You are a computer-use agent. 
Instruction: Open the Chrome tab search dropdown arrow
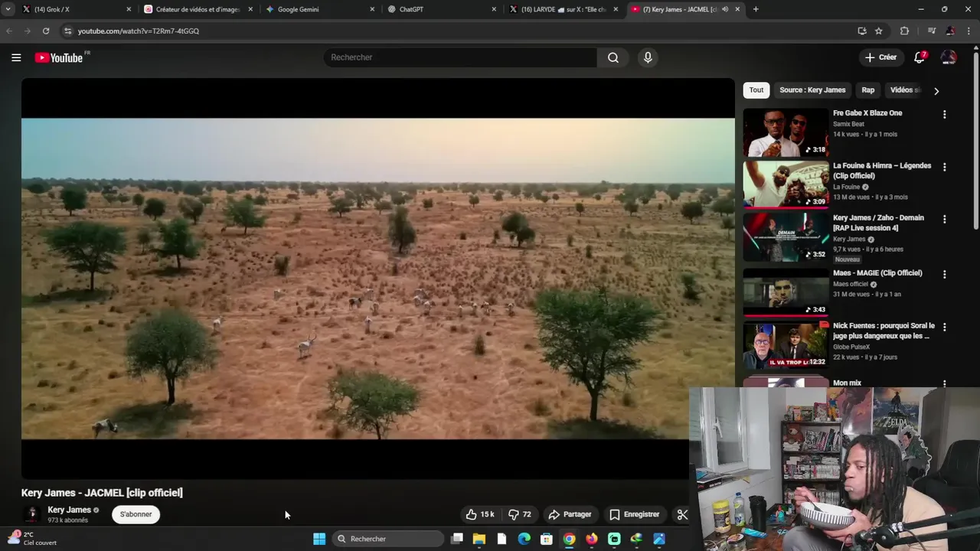tap(8, 9)
